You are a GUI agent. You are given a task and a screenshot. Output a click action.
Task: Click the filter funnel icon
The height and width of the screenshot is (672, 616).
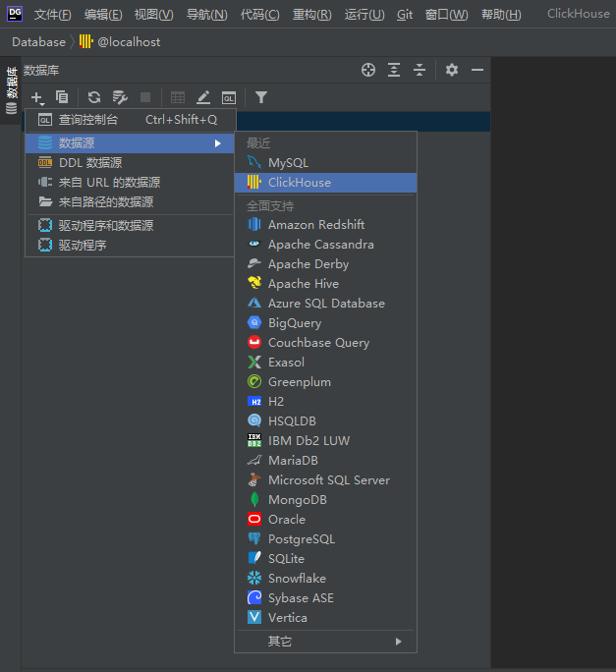(x=261, y=97)
